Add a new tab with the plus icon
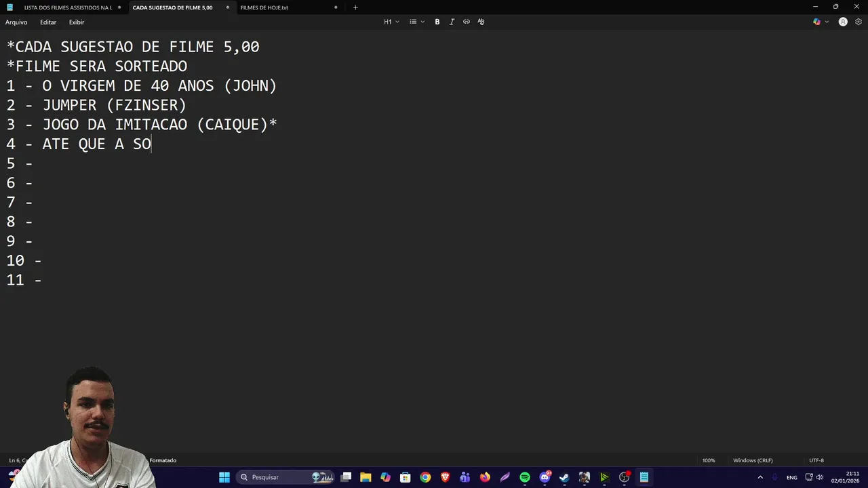Image resolution: width=868 pixels, height=488 pixels. 355,7
